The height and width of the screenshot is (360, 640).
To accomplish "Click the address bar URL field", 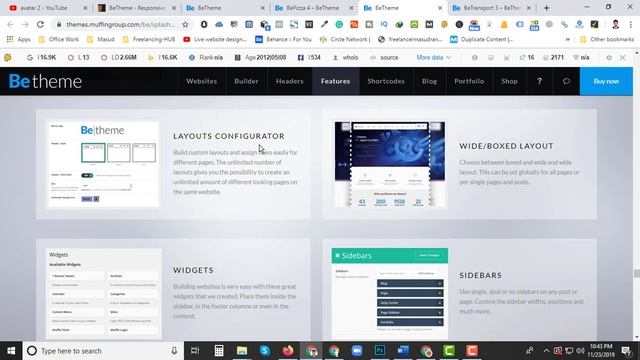I will 120,24.
